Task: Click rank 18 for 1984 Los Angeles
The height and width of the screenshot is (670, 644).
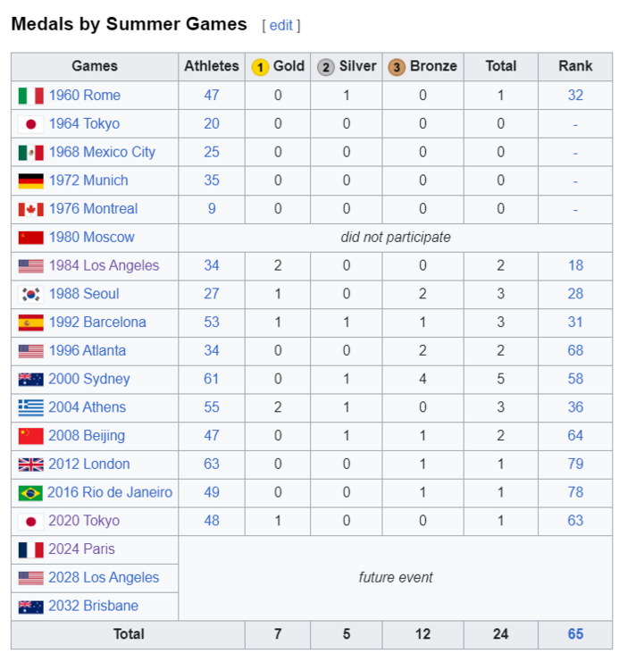Action: [575, 265]
